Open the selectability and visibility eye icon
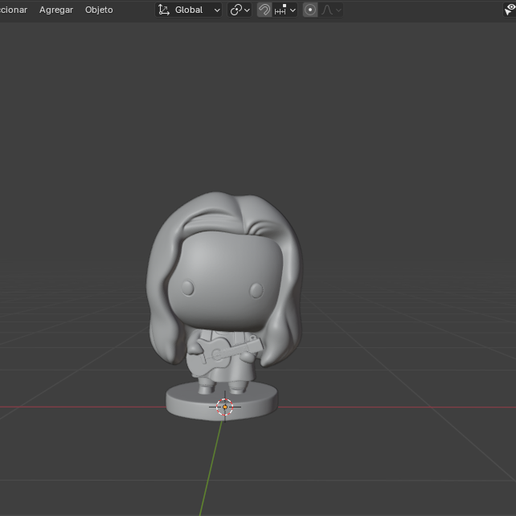 pos(510,10)
